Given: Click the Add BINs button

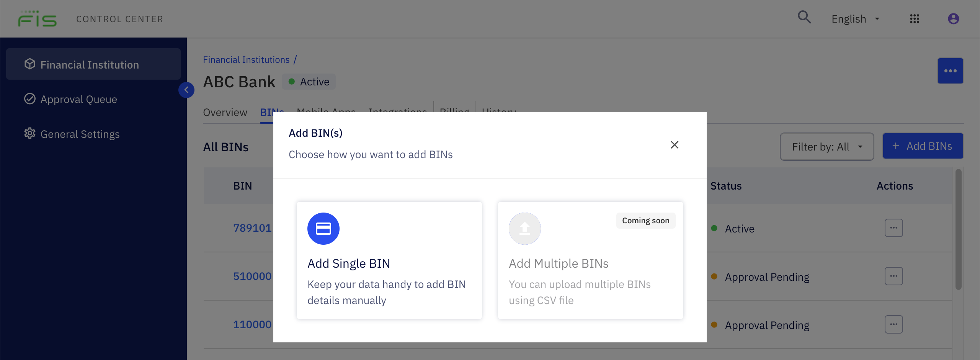Looking at the screenshot, I should [x=923, y=146].
